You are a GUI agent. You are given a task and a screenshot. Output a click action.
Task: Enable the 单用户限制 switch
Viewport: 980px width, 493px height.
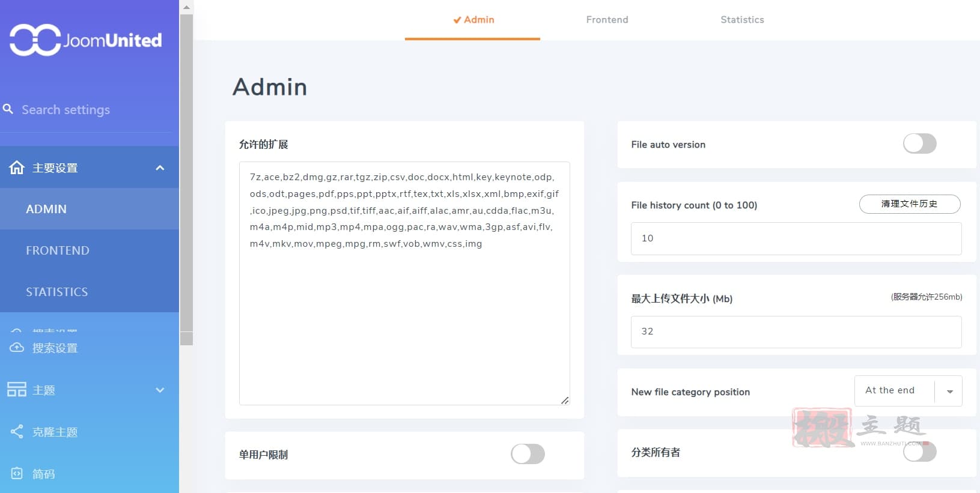[x=528, y=454]
